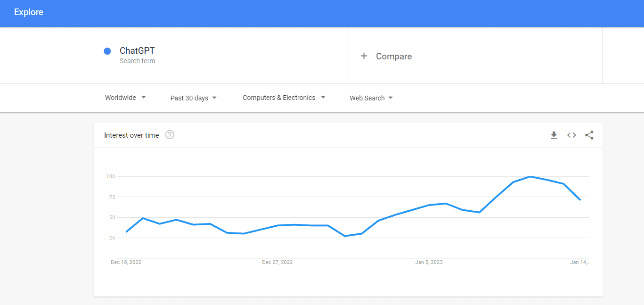Click the chart line peak at 100
Image resolution: width=644 pixels, height=305 pixels.
[530, 177]
